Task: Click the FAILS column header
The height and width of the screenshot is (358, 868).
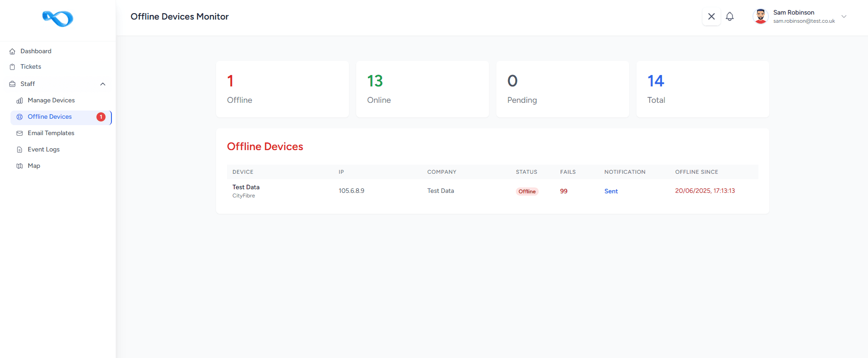Action: (568, 172)
